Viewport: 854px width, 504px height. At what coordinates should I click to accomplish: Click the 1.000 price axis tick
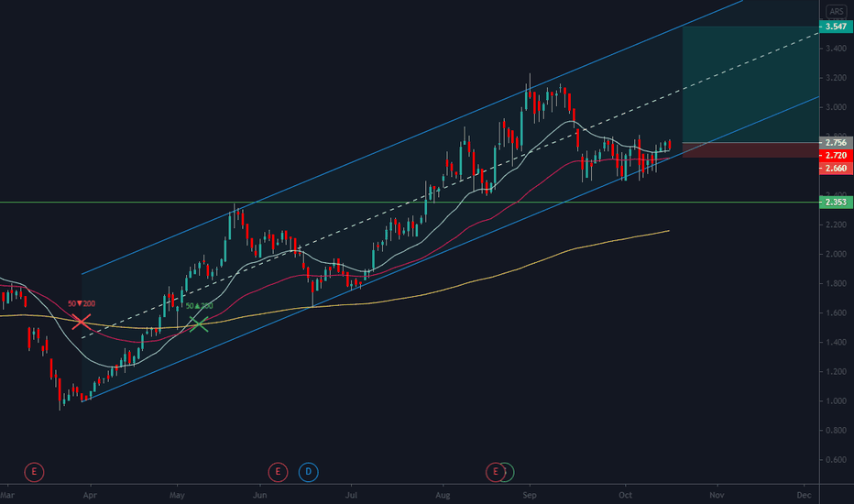pos(836,401)
